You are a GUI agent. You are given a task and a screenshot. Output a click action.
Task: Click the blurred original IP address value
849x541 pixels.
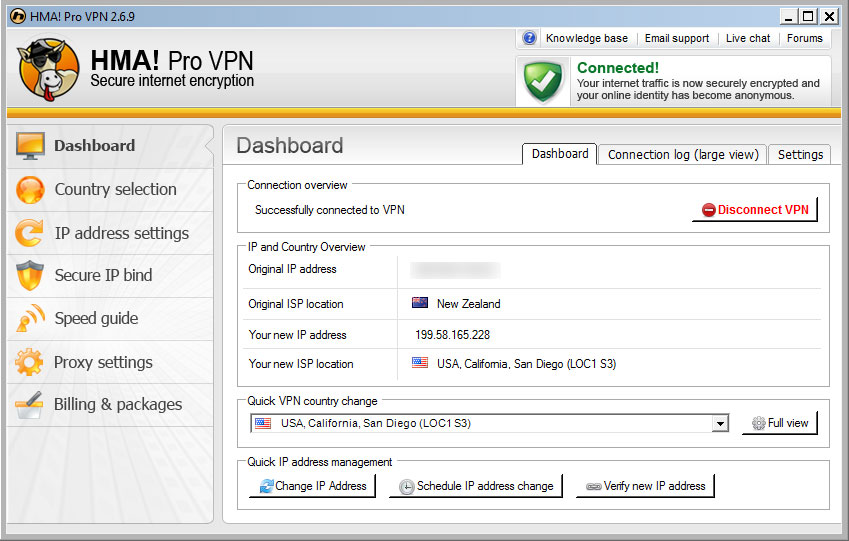(455, 270)
